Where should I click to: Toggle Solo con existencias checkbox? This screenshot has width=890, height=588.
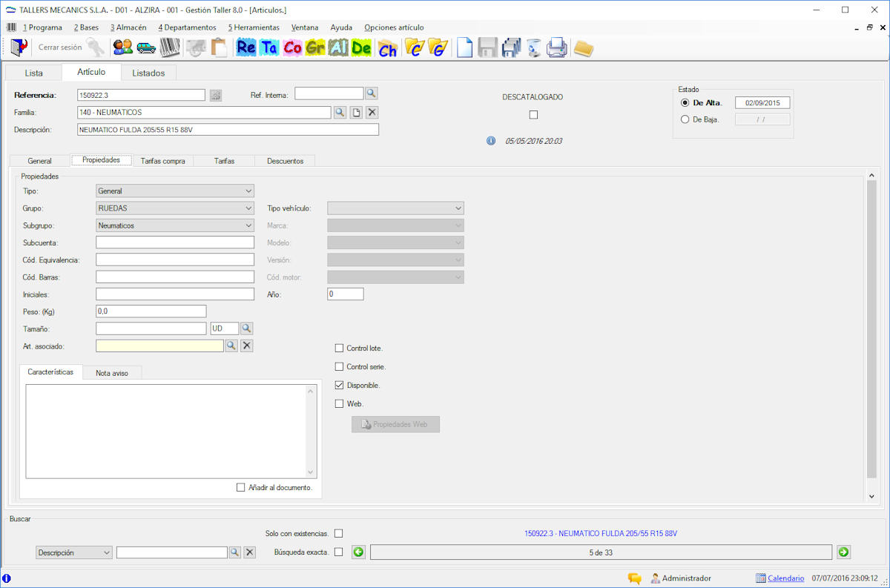pyautogui.click(x=339, y=533)
